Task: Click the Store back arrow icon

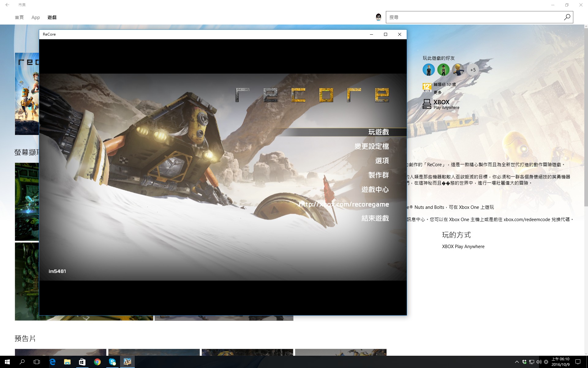Action: pos(7,5)
